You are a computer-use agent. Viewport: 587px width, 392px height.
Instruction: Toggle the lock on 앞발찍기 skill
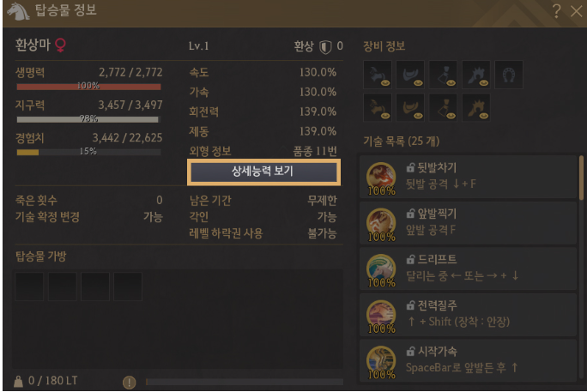(410, 214)
